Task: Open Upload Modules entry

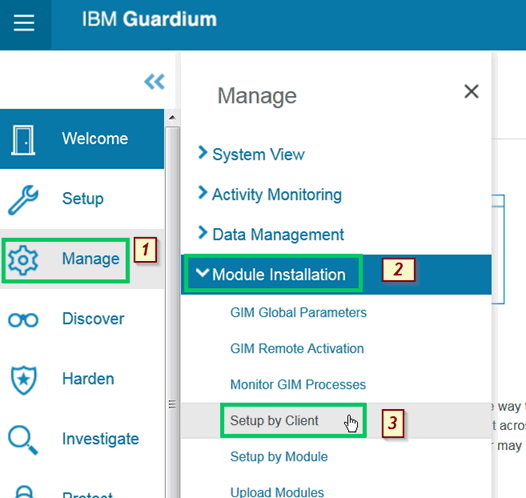Action: click(277, 492)
